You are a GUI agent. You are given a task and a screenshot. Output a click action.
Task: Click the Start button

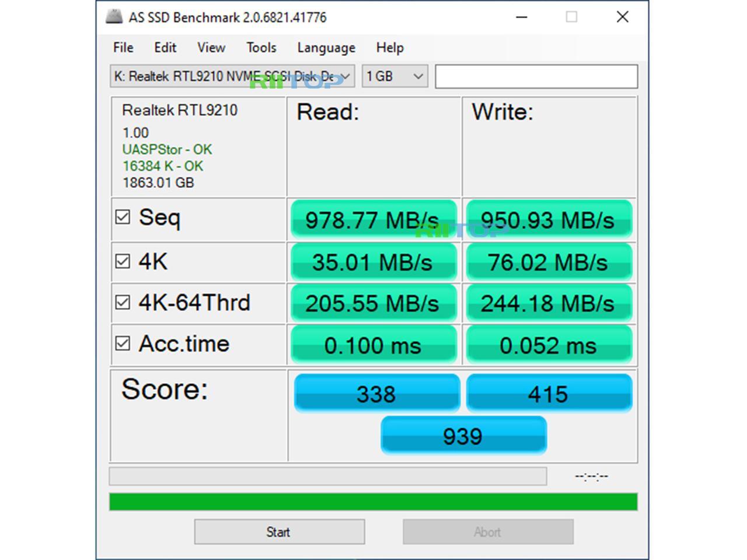point(280,532)
